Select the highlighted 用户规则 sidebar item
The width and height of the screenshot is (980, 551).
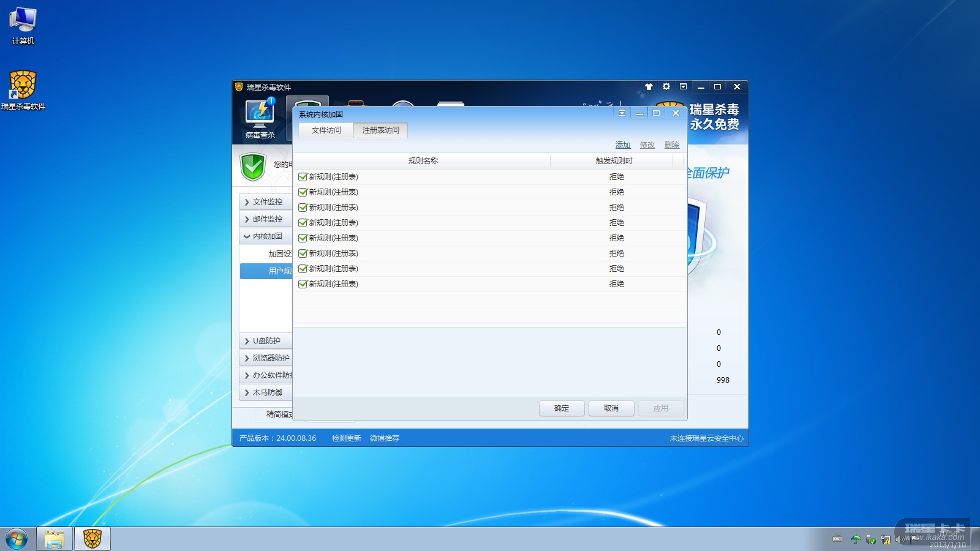point(266,271)
